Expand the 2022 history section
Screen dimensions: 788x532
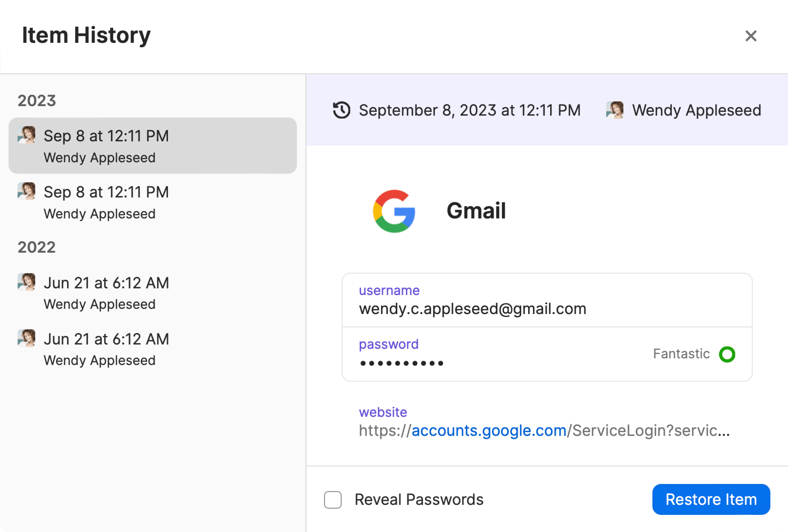(37, 247)
